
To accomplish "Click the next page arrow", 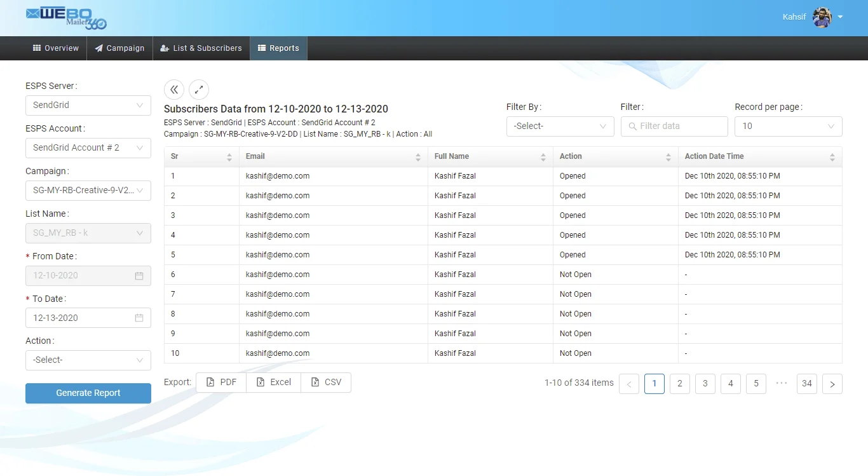I will pyautogui.click(x=832, y=384).
